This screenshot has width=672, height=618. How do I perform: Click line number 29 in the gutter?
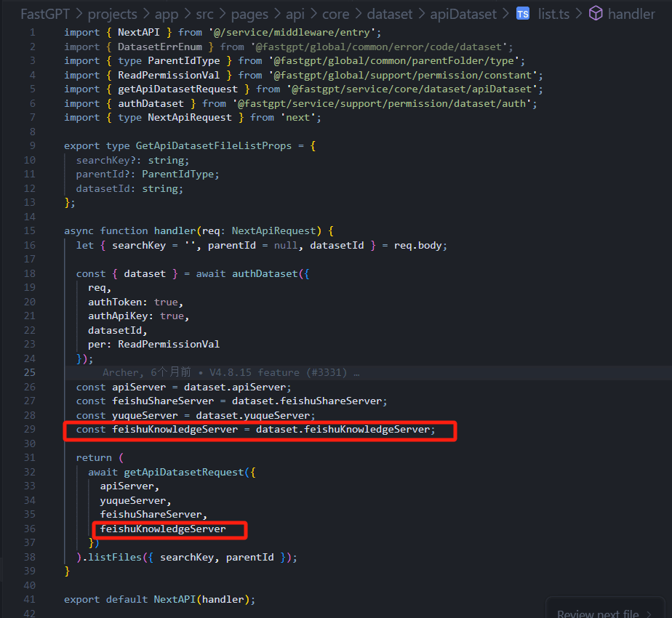(x=29, y=430)
